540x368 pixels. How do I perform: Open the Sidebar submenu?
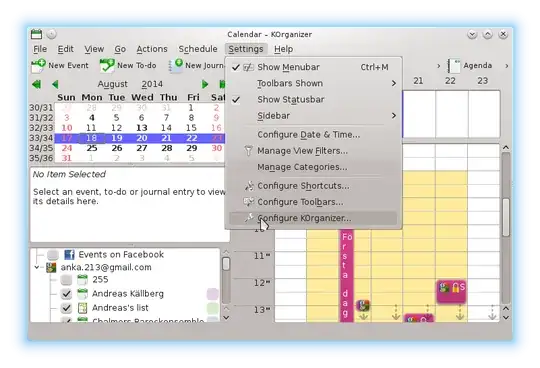click(x=313, y=116)
